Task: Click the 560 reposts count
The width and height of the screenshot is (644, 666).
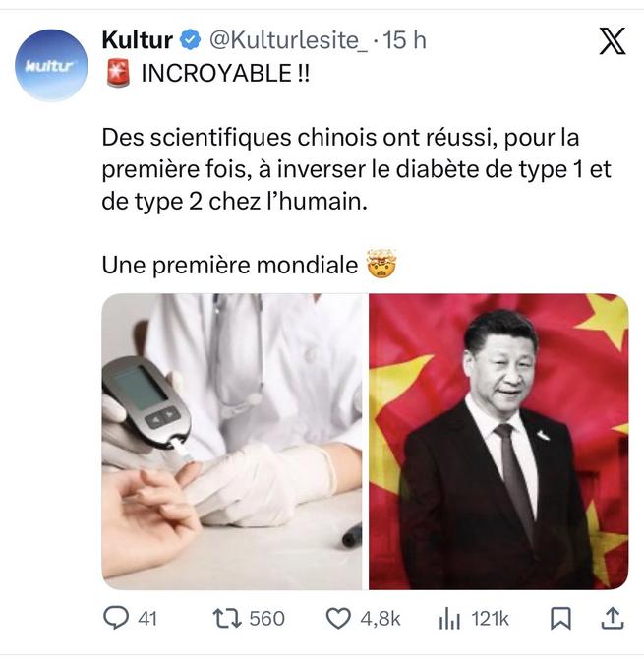Action: (266, 619)
